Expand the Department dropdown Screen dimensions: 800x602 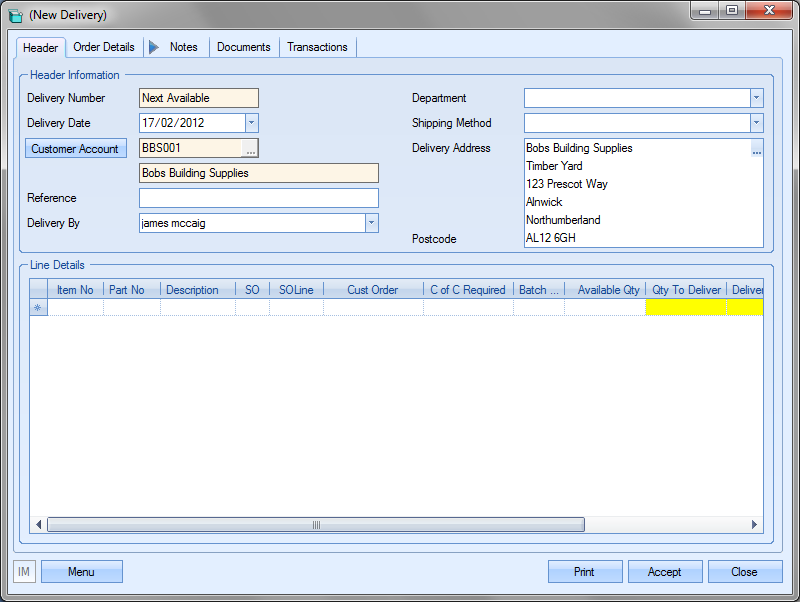[x=756, y=98]
